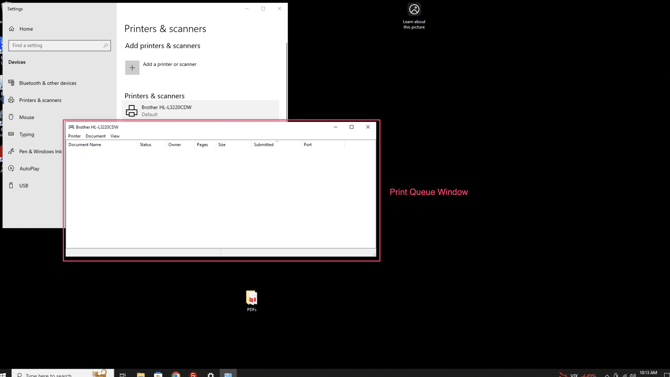This screenshot has width=670, height=377.
Task: Show hidden system tray icons
Action: tap(607, 375)
